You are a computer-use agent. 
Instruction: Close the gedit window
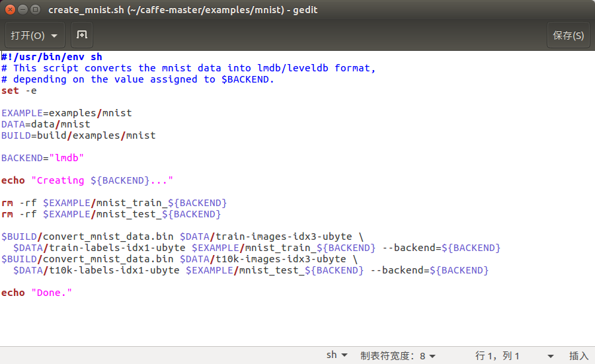(10, 9)
